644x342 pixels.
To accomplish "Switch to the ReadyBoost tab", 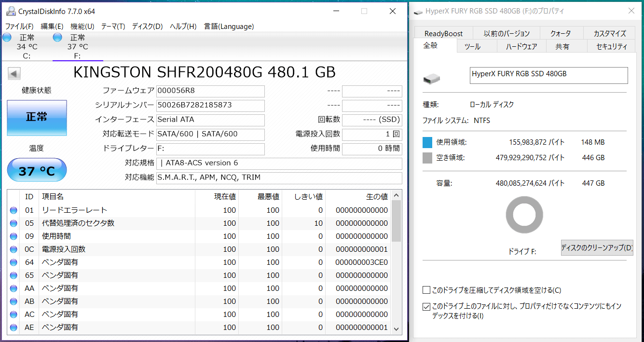I will [443, 33].
